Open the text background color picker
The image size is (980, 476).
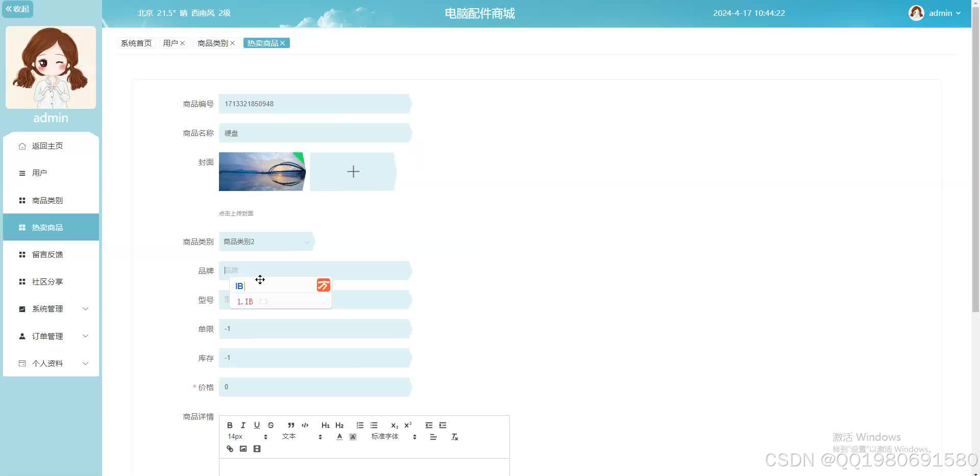[353, 437]
